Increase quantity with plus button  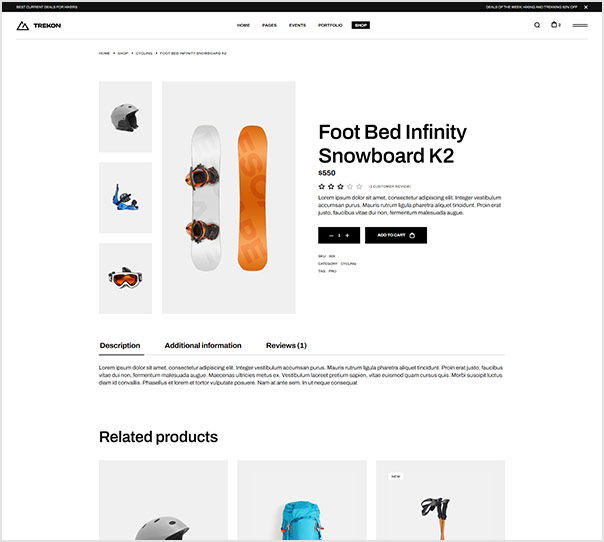point(348,235)
